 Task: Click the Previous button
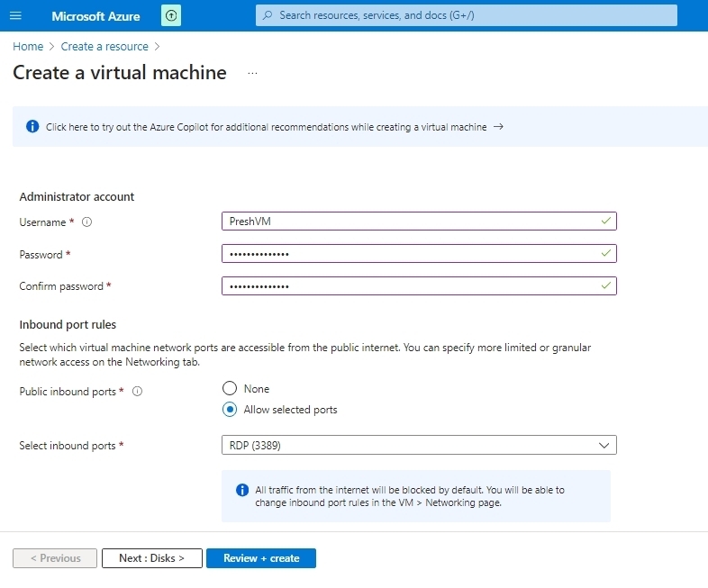point(55,558)
